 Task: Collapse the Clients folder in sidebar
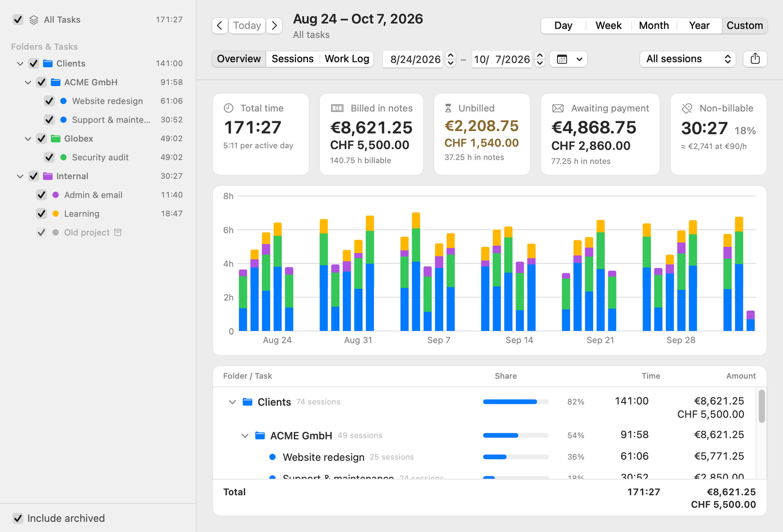tap(20, 64)
